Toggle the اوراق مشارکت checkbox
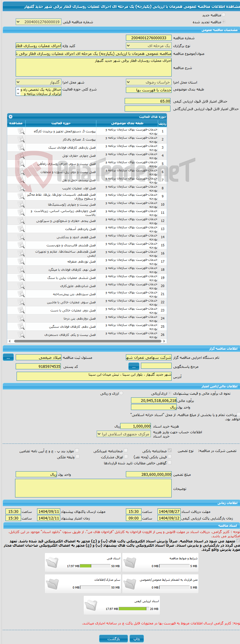 pos(126,456)
